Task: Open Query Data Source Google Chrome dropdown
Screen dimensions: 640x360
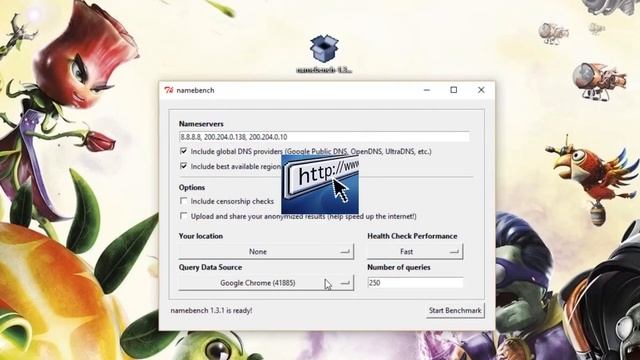Action: (x=266, y=283)
